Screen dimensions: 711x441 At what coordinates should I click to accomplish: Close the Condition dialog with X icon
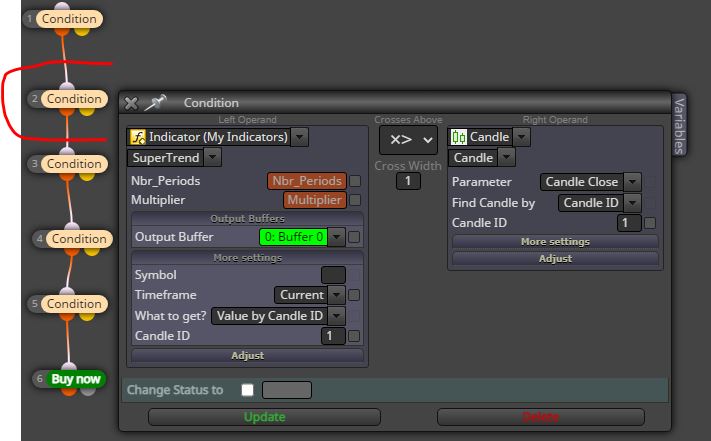pyautogui.click(x=131, y=103)
